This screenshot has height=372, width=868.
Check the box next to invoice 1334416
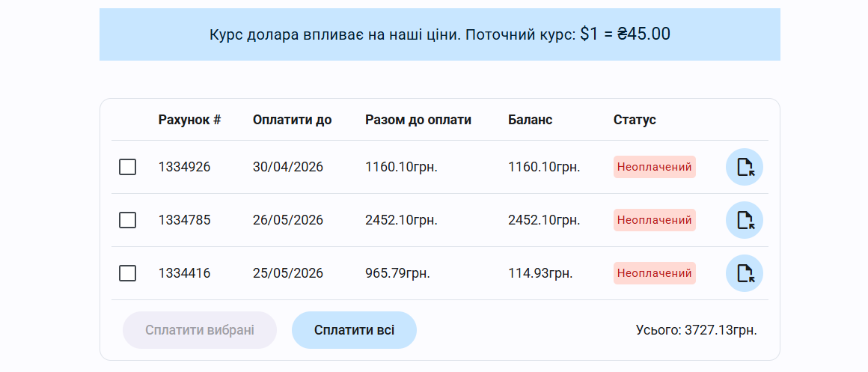click(128, 273)
